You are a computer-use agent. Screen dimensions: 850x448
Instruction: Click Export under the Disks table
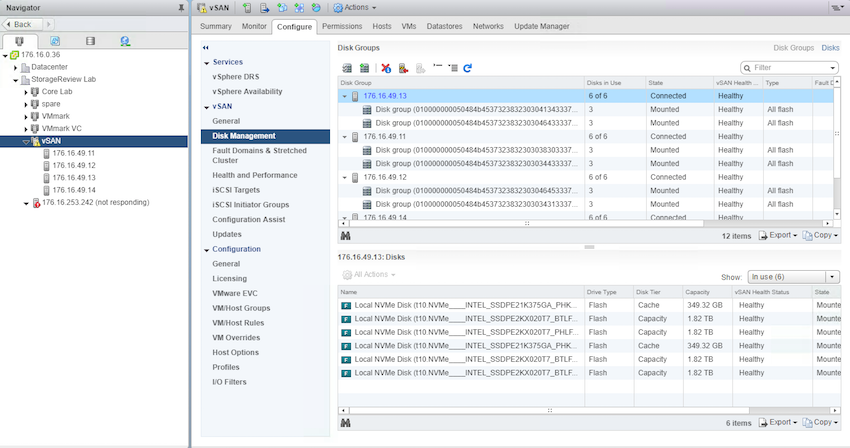[779, 422]
